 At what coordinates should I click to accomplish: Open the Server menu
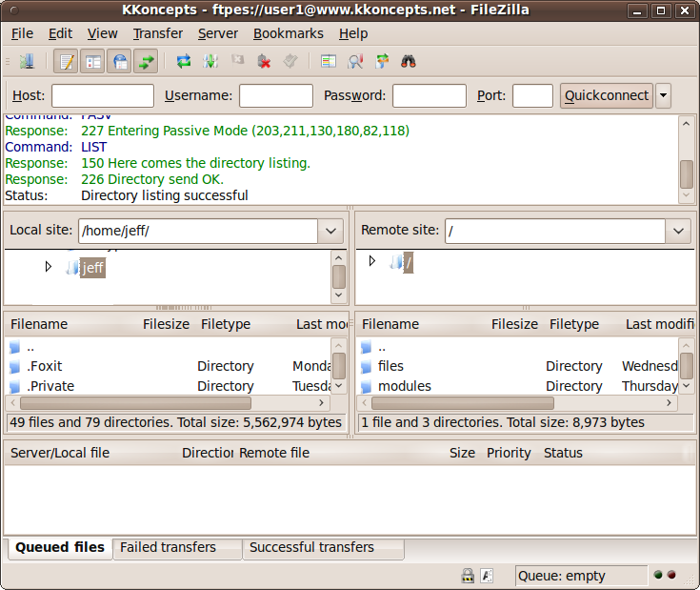pyautogui.click(x=218, y=33)
